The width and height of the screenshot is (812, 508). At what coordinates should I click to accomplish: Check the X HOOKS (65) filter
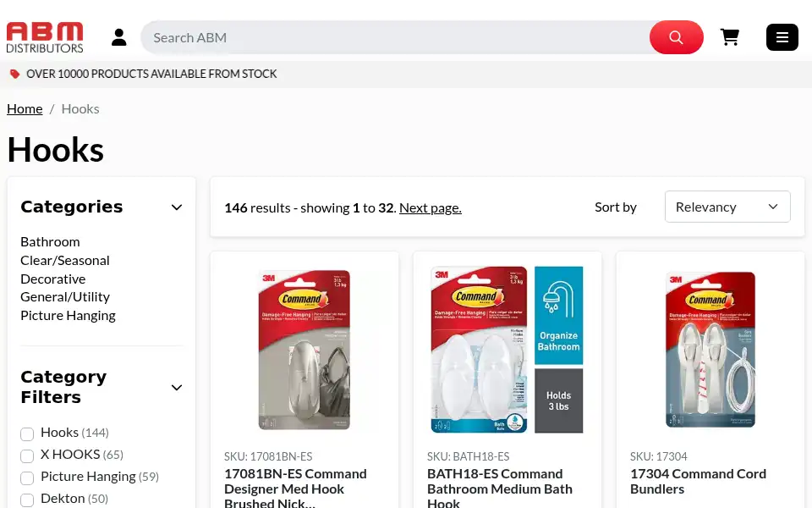coord(27,456)
